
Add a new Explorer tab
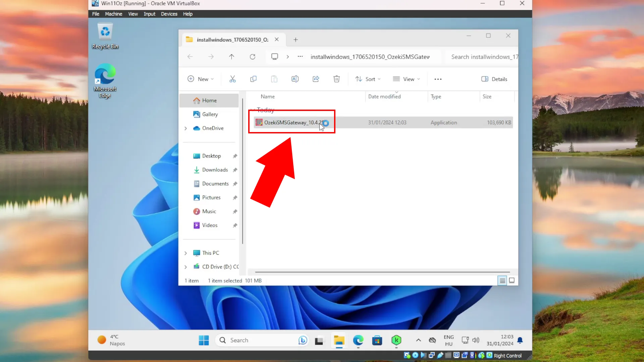[x=296, y=40]
